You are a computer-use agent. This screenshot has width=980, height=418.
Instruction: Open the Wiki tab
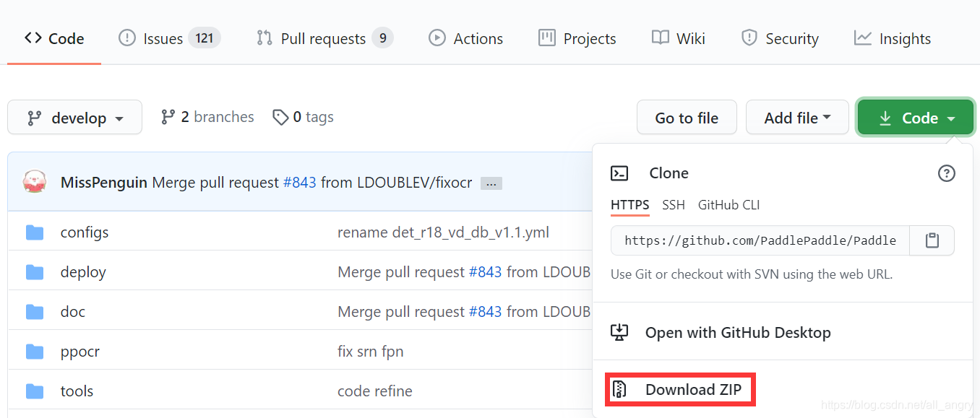click(x=678, y=38)
